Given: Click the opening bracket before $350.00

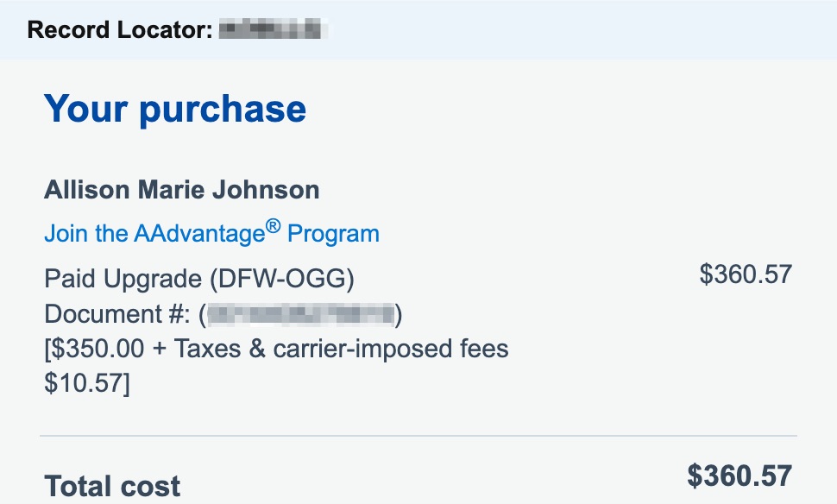Looking at the screenshot, I should [47, 349].
